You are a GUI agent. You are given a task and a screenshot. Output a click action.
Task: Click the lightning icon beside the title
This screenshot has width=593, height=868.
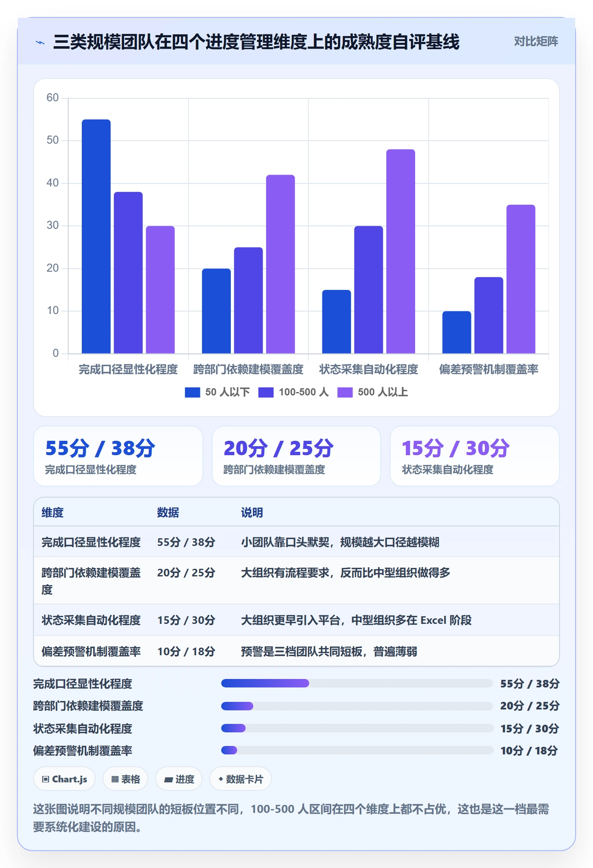point(40,42)
